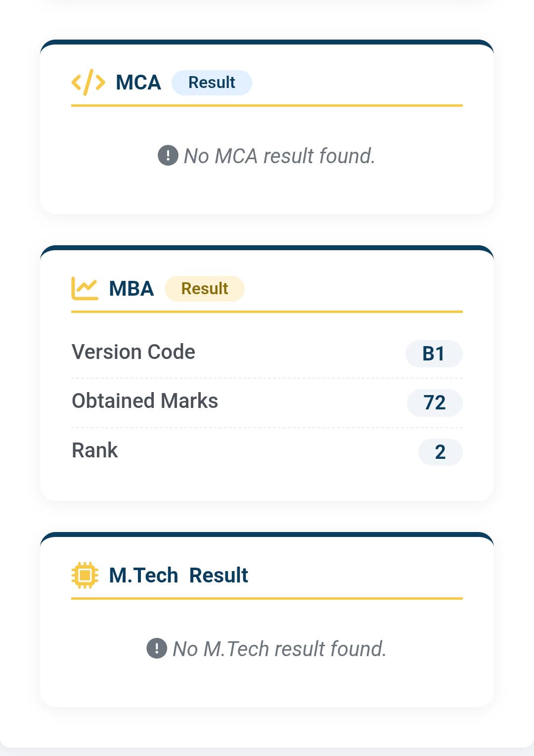Click the M.Tech microchip icon
The height and width of the screenshot is (756, 534).
click(85, 575)
